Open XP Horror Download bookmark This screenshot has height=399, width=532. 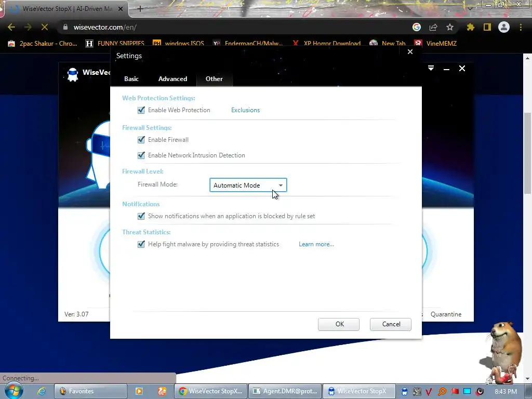tap(327, 44)
